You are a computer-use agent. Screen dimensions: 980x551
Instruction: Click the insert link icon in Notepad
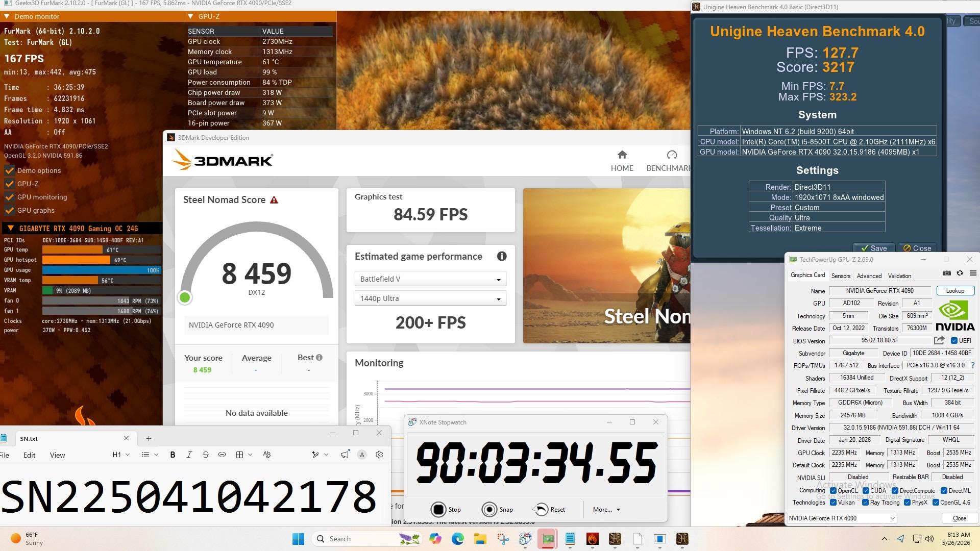(222, 455)
